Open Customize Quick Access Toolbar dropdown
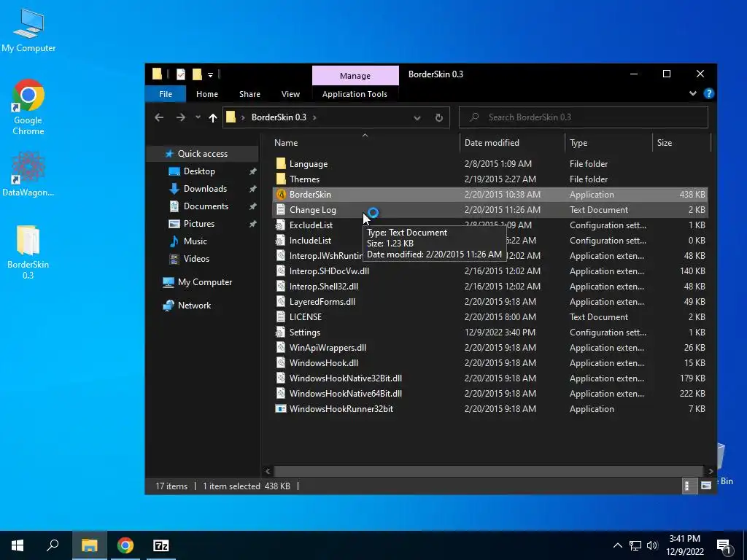Image resolution: width=747 pixels, height=560 pixels. (210, 75)
